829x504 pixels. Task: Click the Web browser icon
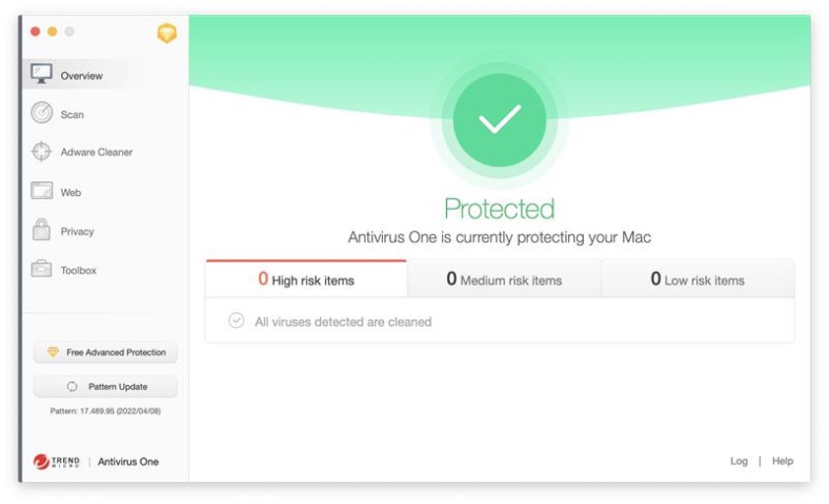point(41,191)
